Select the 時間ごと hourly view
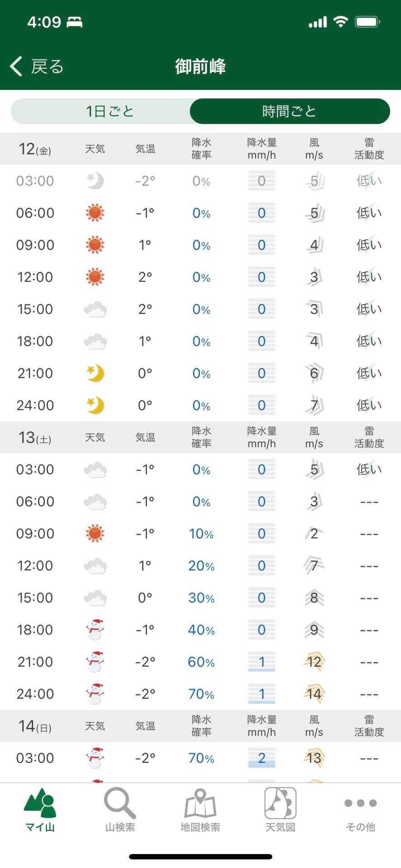This screenshot has width=401, height=868. (289, 111)
